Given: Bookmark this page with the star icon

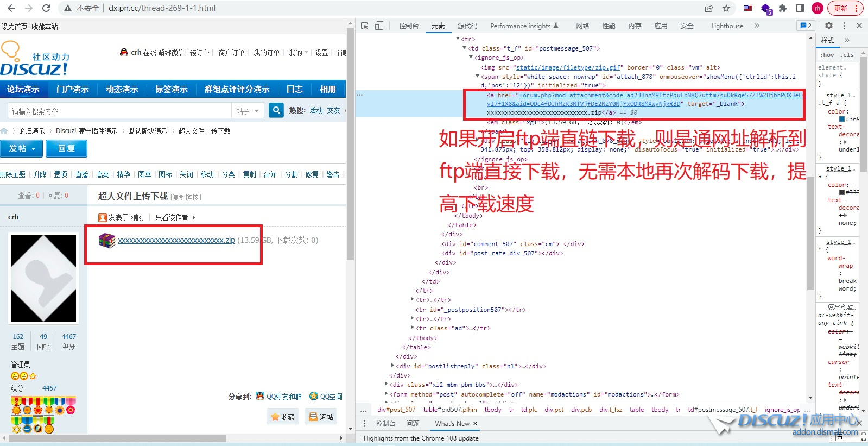Looking at the screenshot, I should (x=726, y=8).
